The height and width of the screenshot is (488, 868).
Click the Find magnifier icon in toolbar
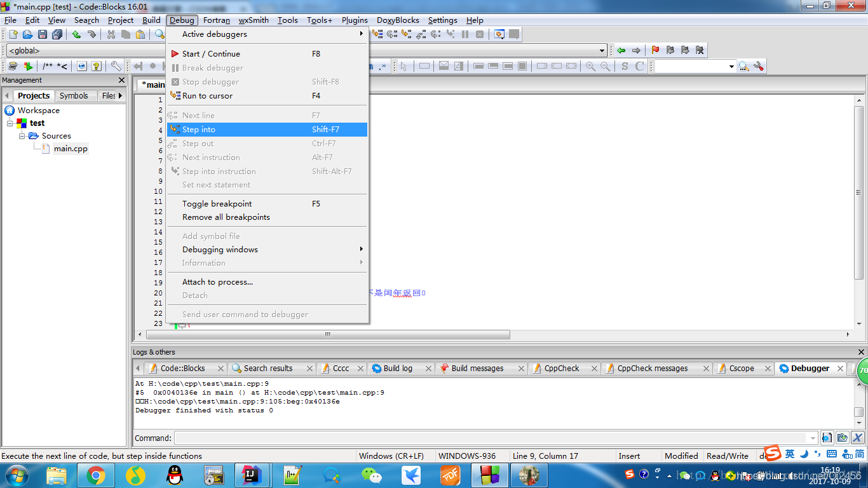coord(159,34)
